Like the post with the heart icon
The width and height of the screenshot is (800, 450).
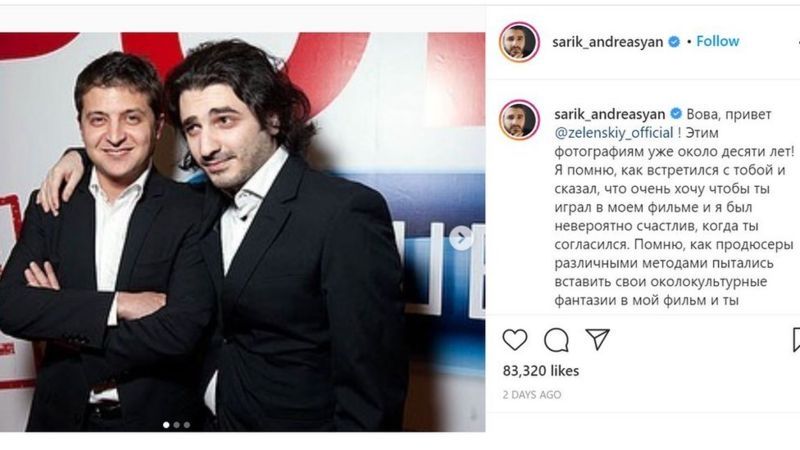click(x=515, y=340)
